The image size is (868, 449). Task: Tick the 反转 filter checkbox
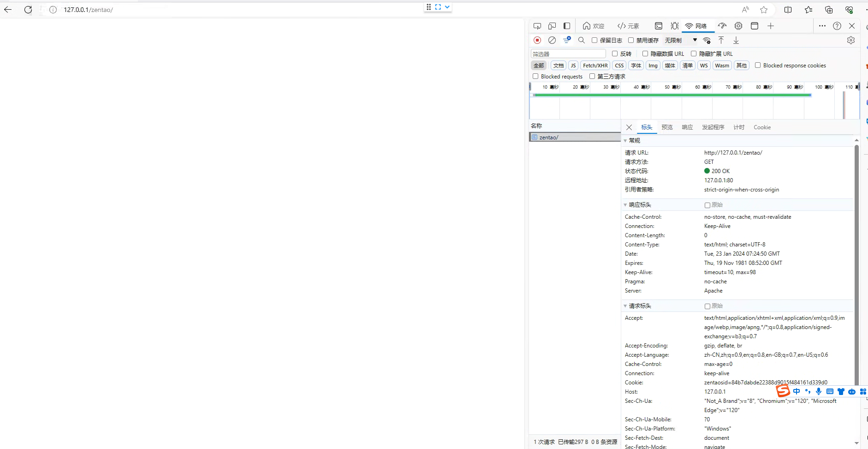click(615, 54)
